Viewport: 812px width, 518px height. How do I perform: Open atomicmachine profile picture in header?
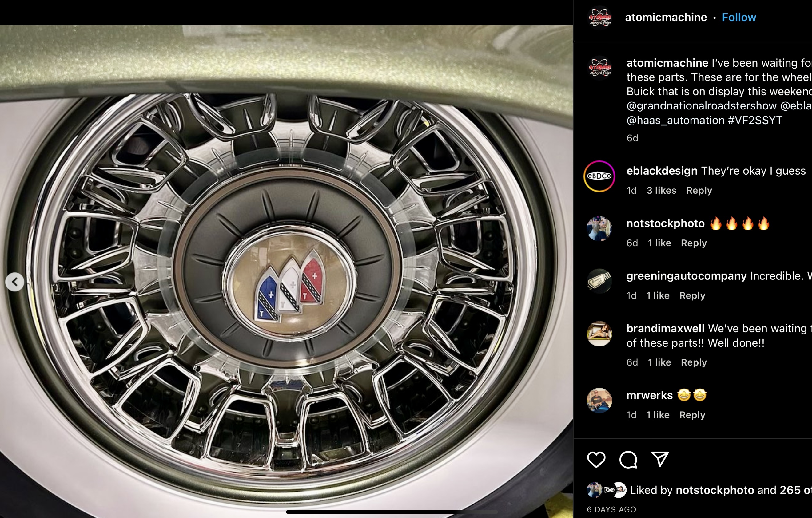(x=599, y=18)
